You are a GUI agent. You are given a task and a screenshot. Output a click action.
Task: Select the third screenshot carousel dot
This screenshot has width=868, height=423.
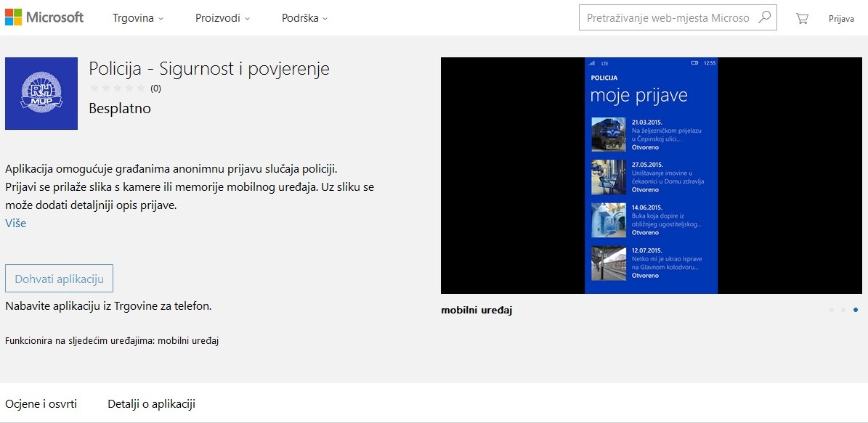point(856,310)
